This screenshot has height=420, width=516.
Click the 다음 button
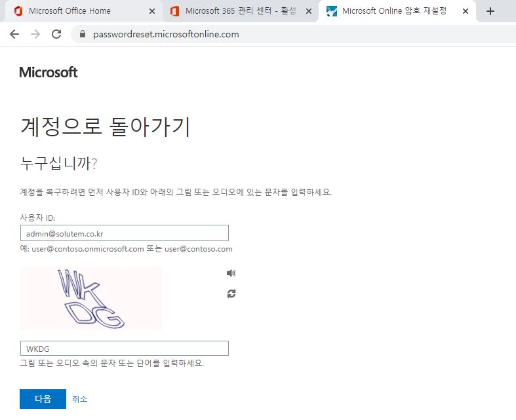43,399
